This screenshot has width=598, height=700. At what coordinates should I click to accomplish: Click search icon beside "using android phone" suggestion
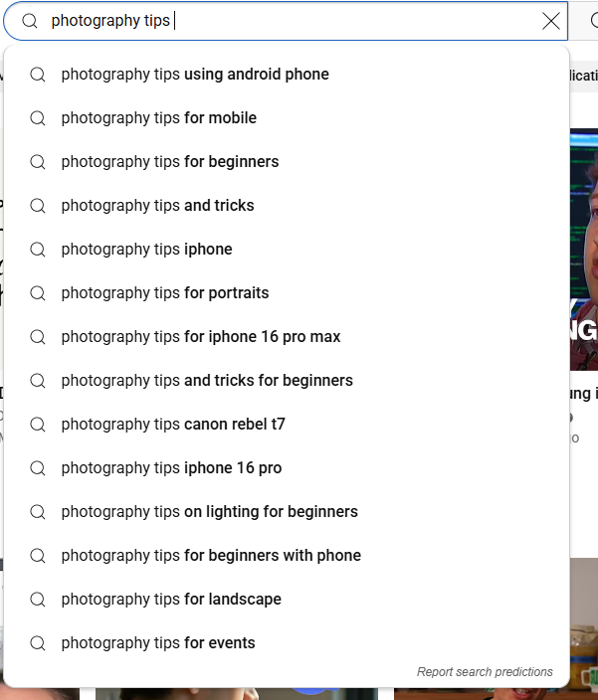coord(38,75)
